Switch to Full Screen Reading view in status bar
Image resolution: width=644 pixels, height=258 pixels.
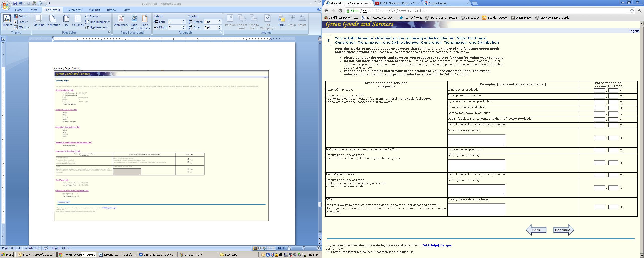tap(260, 248)
